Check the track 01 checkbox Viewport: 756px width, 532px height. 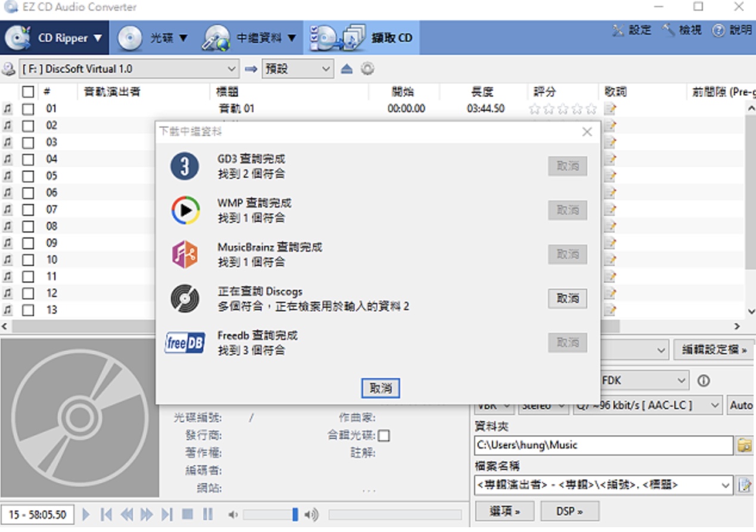28,109
